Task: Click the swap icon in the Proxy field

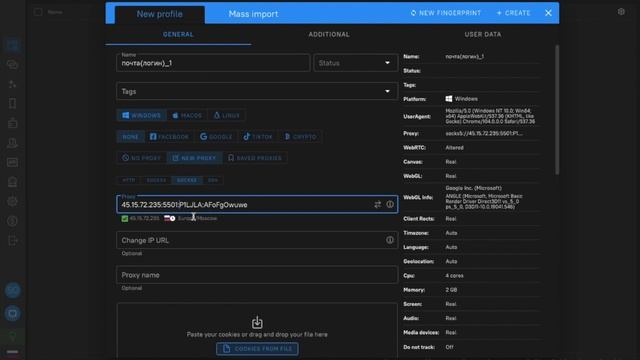Action: point(378,204)
